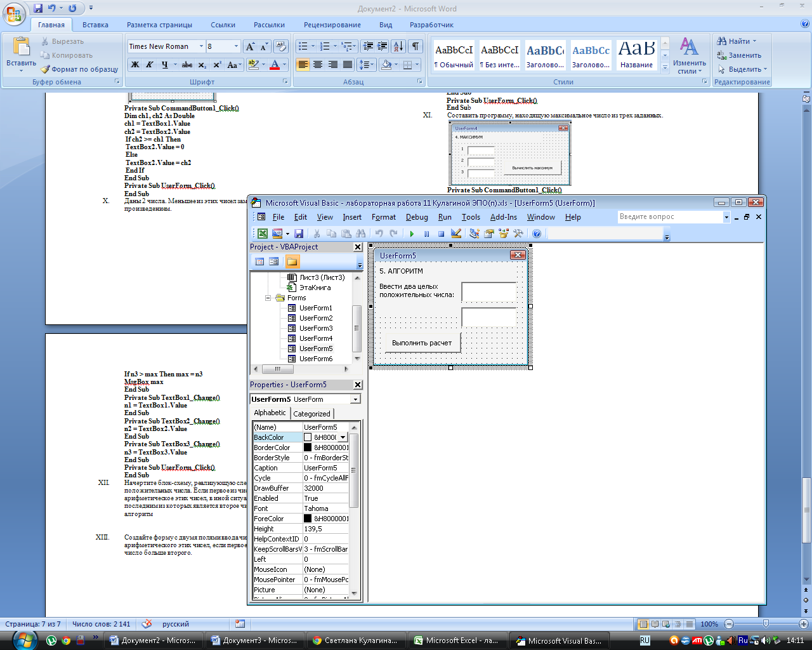Viewport: 812px width, 650px height.
Task: Click Grow Font icon in Word ribbon
Action: [x=250, y=46]
